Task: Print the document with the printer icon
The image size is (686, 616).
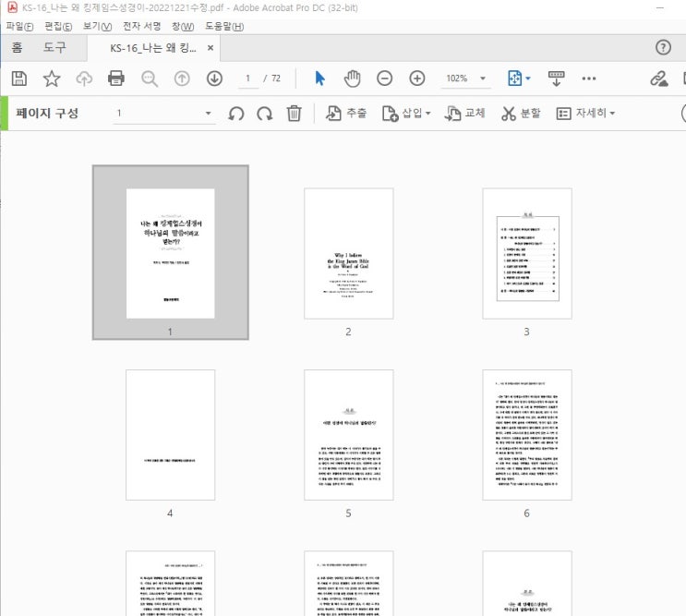Action: tap(116, 79)
